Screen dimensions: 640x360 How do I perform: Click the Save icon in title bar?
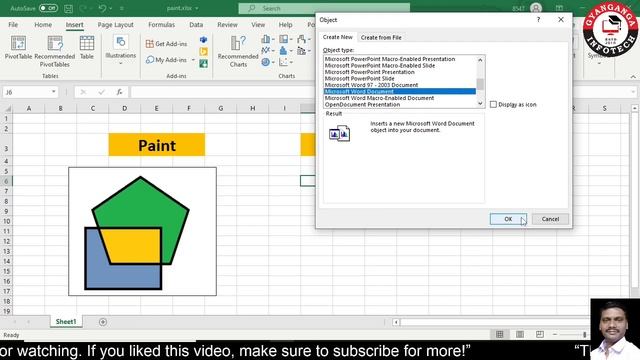[x=69, y=8]
